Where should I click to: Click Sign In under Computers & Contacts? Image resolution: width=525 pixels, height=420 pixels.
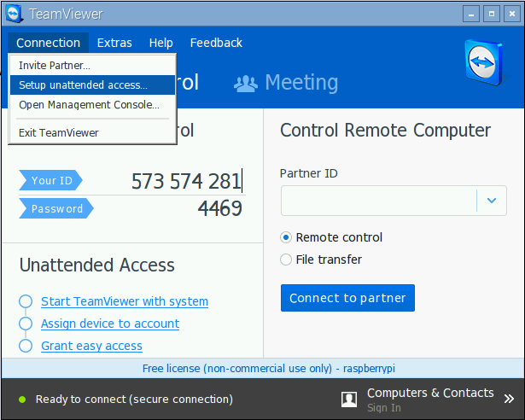point(383,408)
